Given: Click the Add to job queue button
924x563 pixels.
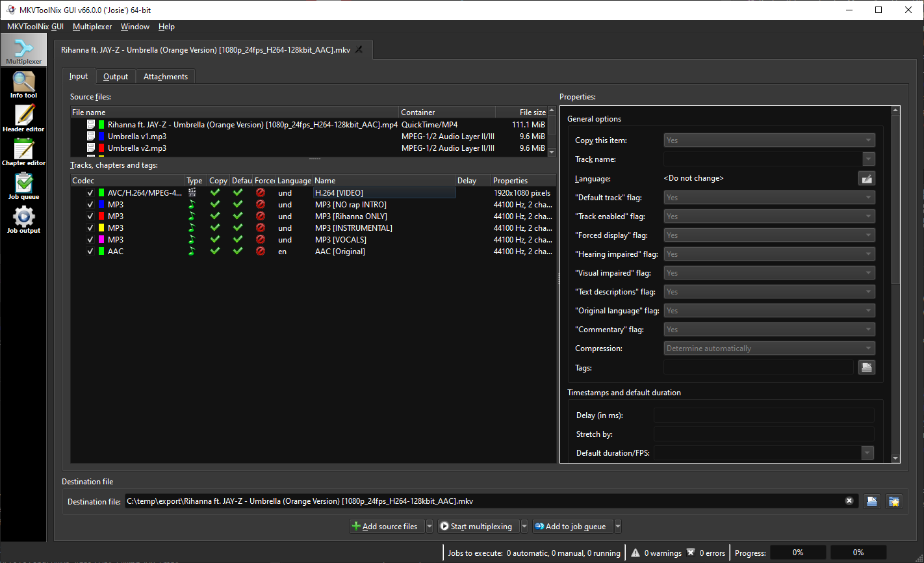Looking at the screenshot, I should pyautogui.click(x=572, y=526).
